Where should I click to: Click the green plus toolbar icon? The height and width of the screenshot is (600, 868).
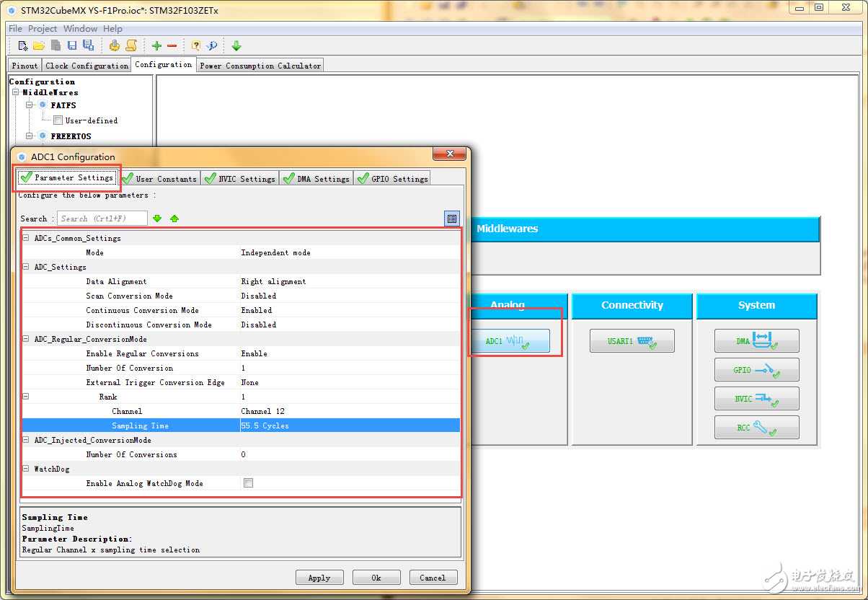coord(156,45)
